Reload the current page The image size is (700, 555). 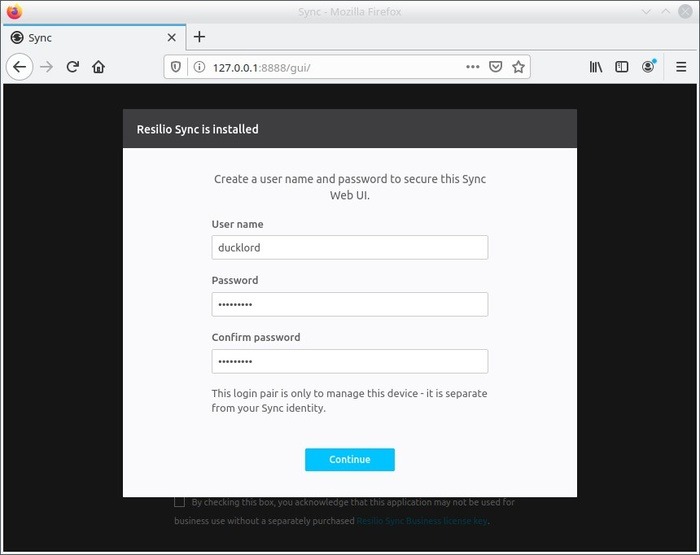pyautogui.click(x=73, y=67)
